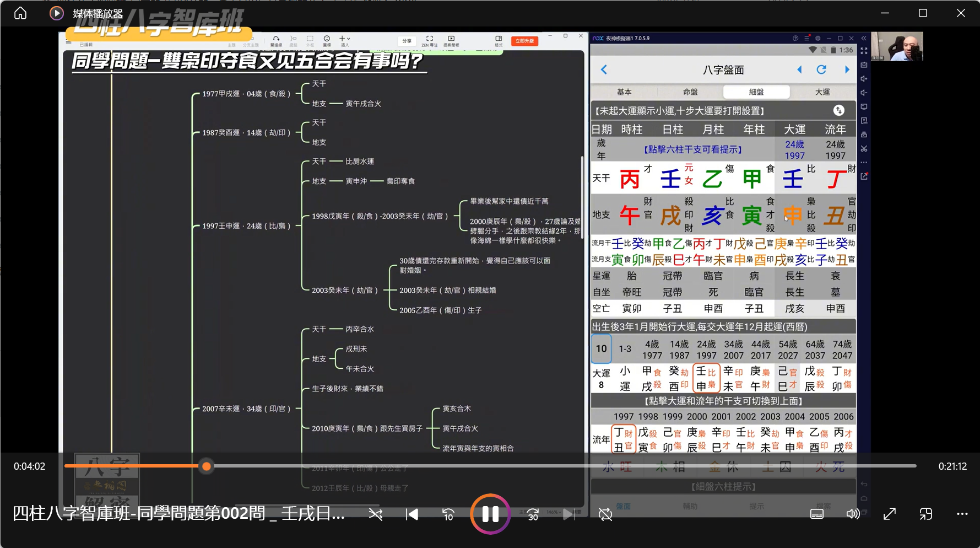Click Nox screen display icon
Viewport: 980px width, 548px height.
coord(864,106)
